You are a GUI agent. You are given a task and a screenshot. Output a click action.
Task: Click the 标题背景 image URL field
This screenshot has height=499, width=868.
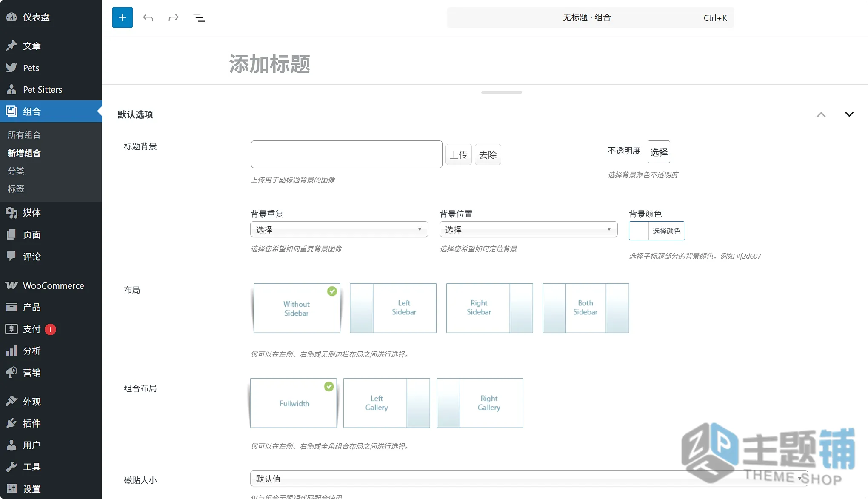point(347,154)
